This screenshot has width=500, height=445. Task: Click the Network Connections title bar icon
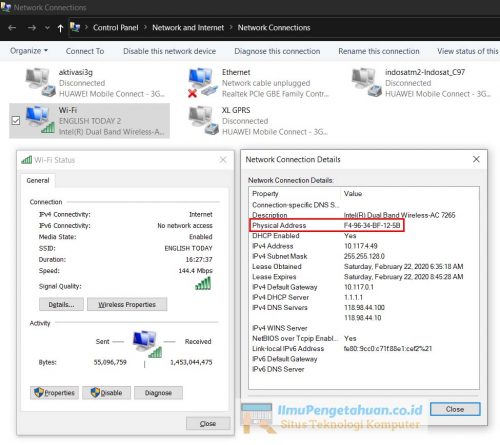(x=6, y=7)
